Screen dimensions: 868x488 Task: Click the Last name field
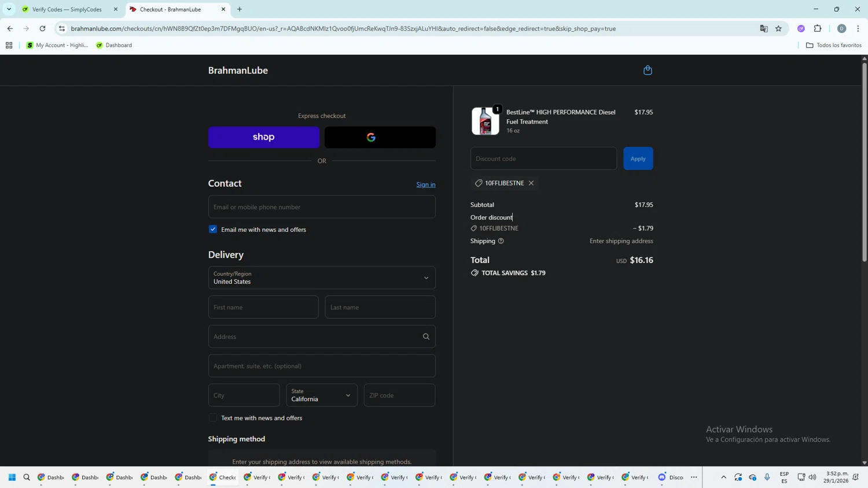pyautogui.click(x=380, y=307)
